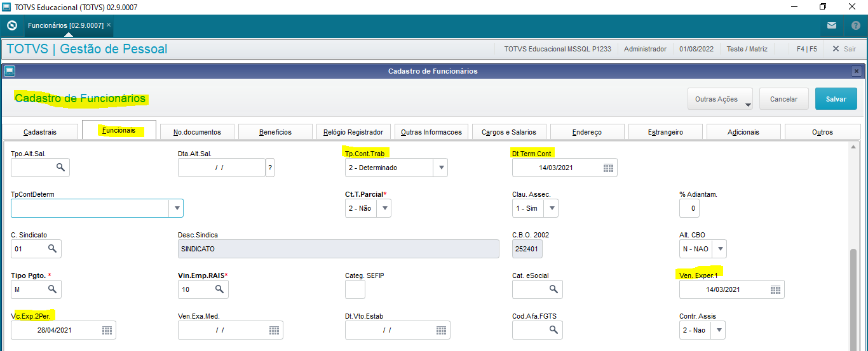Click the C.B.O. 2002 field 252401
This screenshot has width=868, height=351.
(527, 249)
